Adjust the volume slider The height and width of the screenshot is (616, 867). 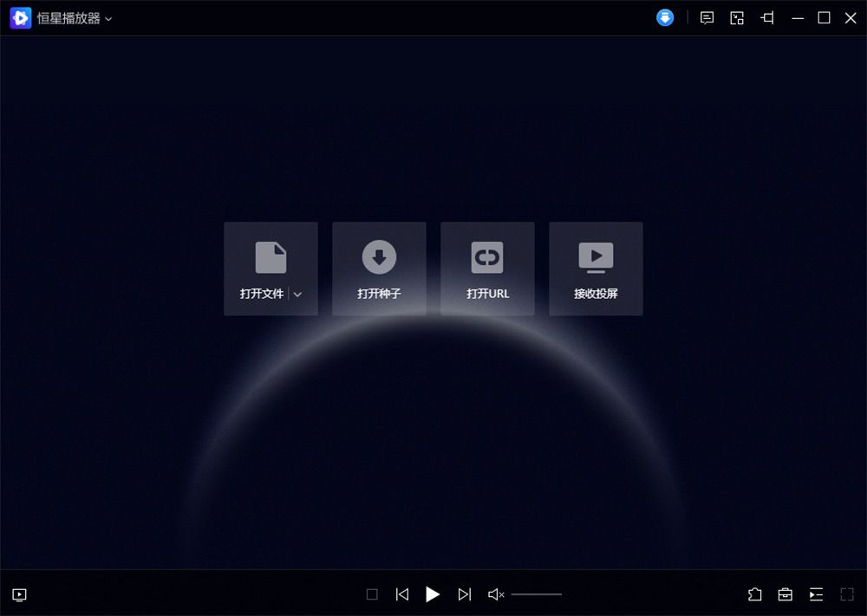[x=536, y=594]
